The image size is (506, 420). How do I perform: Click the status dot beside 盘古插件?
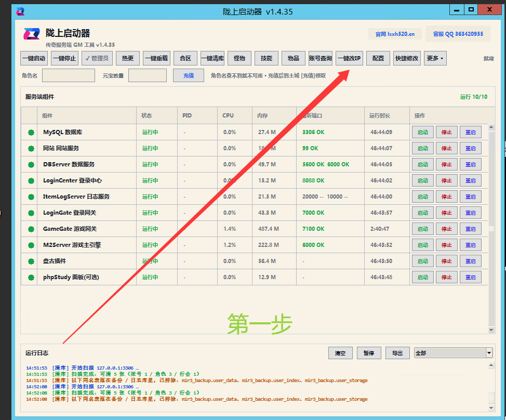click(31, 261)
